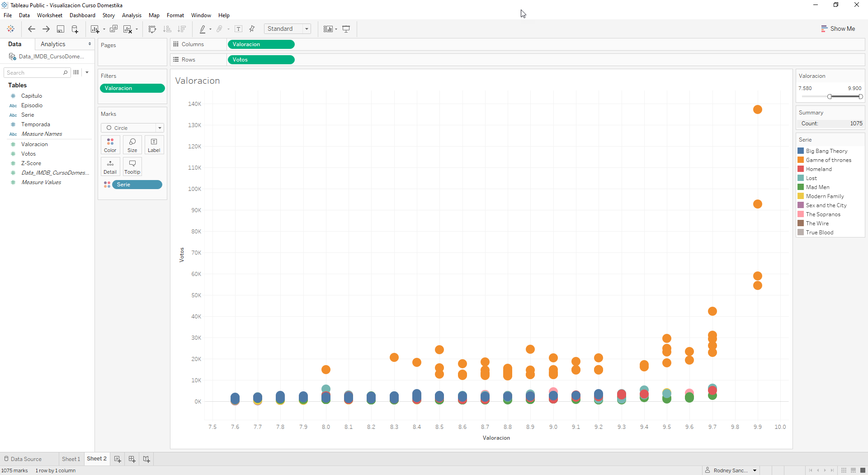
Task: Click the Big Bang Theory color swatch
Action: pyautogui.click(x=801, y=151)
